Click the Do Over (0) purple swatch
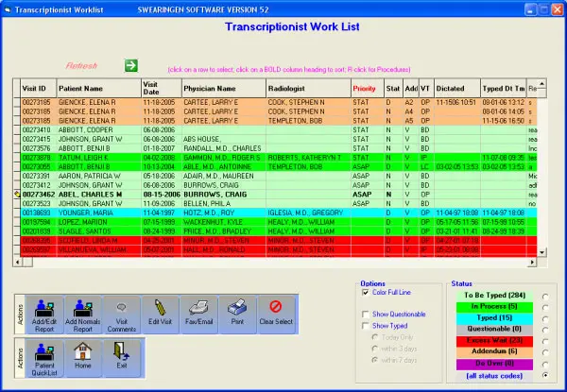 (x=494, y=364)
